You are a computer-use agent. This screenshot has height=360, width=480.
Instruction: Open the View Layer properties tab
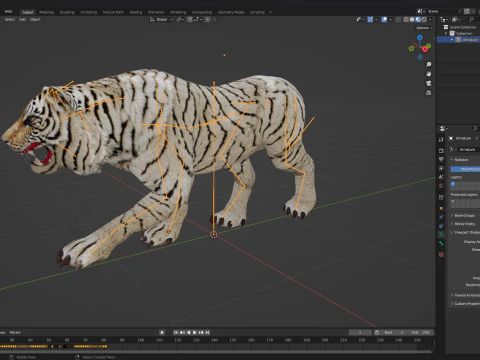[x=441, y=168]
